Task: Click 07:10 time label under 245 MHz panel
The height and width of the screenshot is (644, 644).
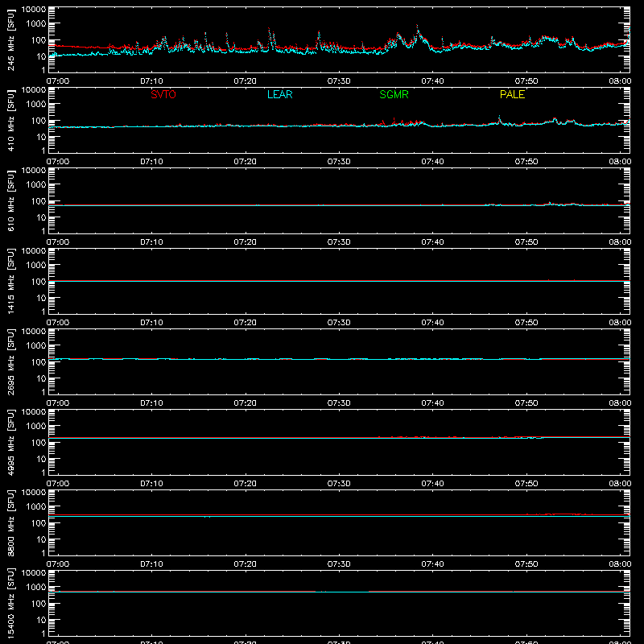Action: tap(151, 81)
